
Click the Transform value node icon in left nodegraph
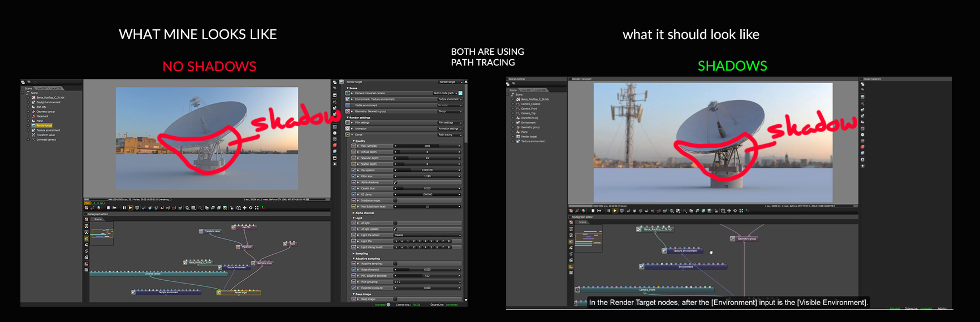point(201,232)
